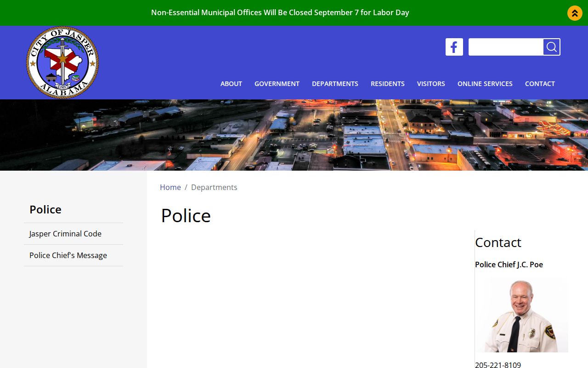Open the Online Services menu
The height and width of the screenshot is (368, 588).
pyautogui.click(x=485, y=84)
